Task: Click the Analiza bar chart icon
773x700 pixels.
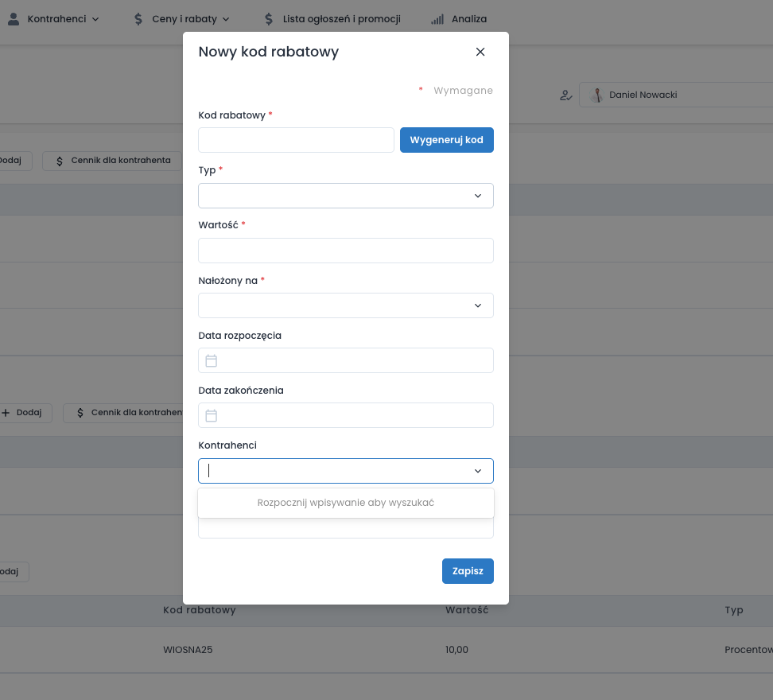Action: (x=437, y=18)
